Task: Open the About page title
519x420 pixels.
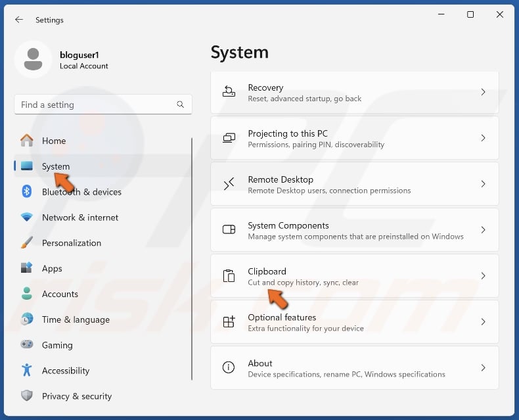Action: click(260, 363)
